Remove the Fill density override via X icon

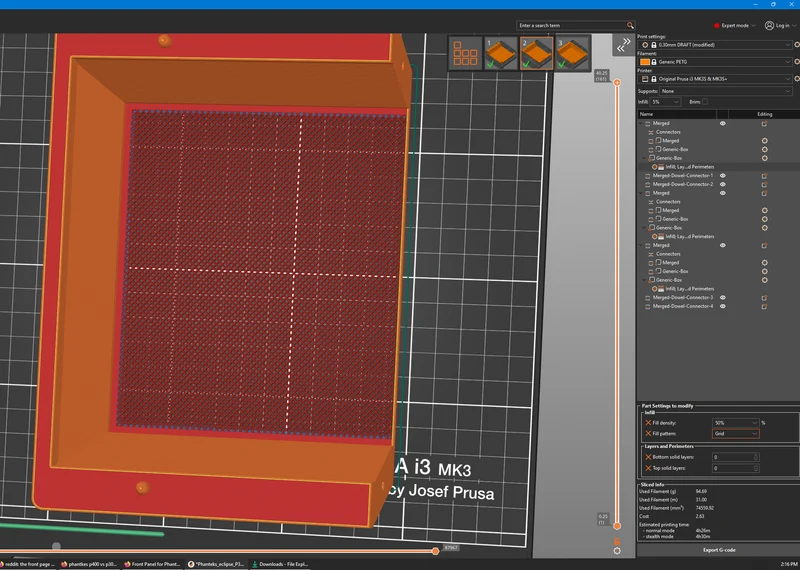point(648,423)
